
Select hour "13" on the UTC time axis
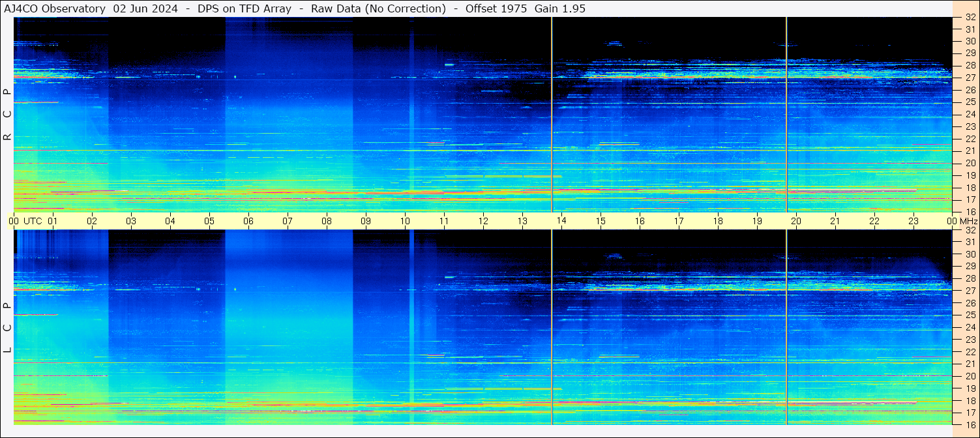pyautogui.click(x=522, y=221)
